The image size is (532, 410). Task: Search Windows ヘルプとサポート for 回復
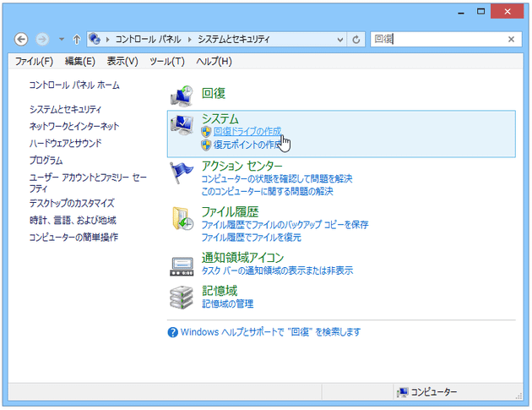coord(270,332)
